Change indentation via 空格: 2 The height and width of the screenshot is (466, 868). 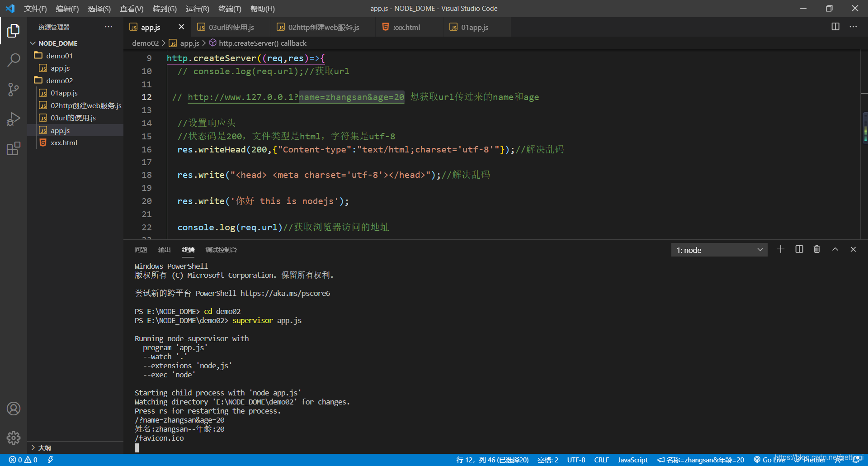[x=548, y=460]
